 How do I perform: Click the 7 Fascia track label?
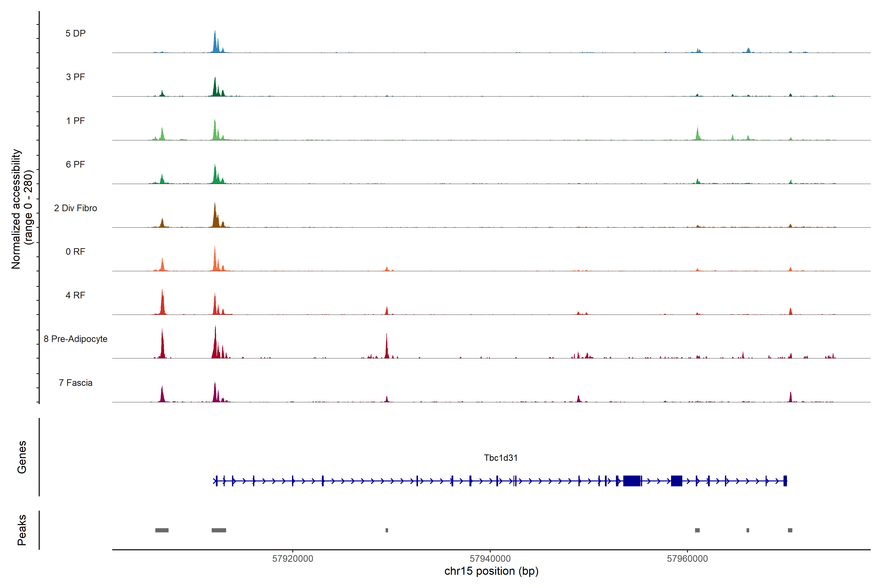click(x=75, y=382)
